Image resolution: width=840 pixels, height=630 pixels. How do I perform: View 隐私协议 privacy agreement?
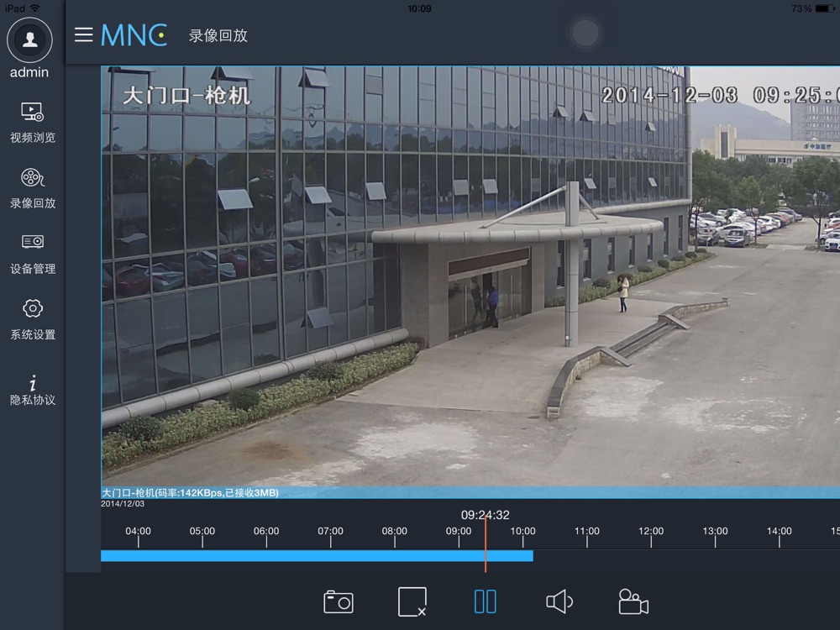tap(32, 390)
